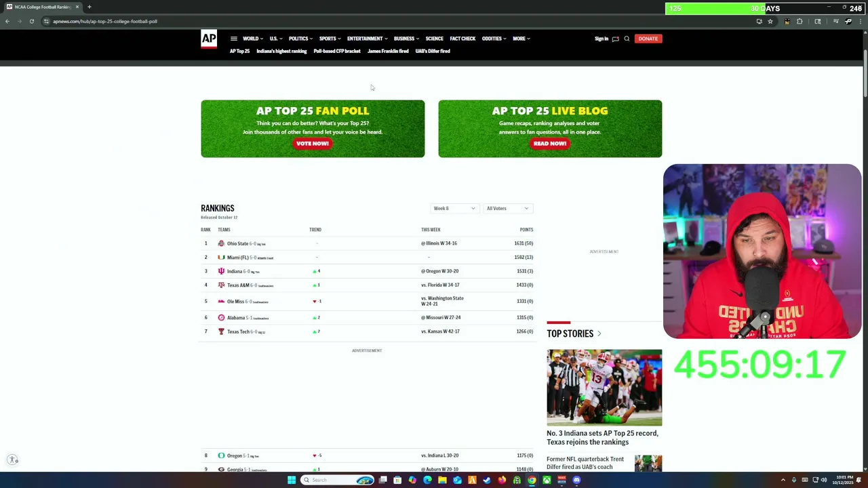868x488 pixels.
Task: Open the accessibility icon at bottom left
Action: tap(13, 460)
